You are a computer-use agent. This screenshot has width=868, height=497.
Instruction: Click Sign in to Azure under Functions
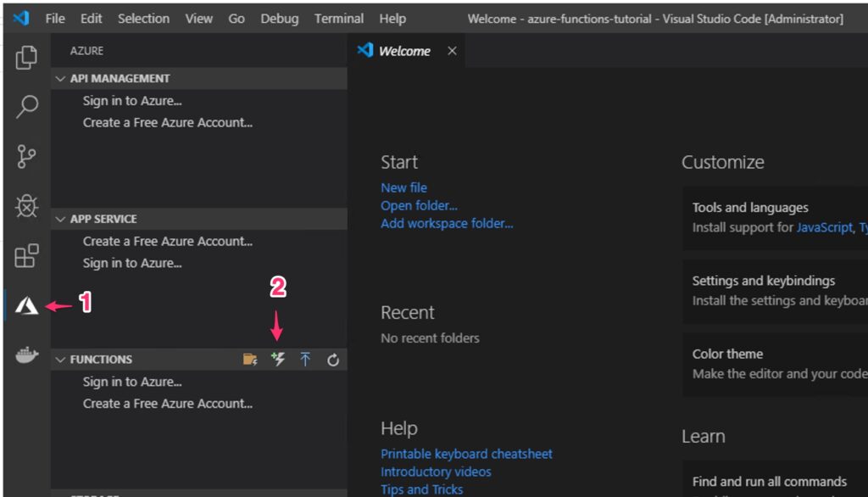132,382
